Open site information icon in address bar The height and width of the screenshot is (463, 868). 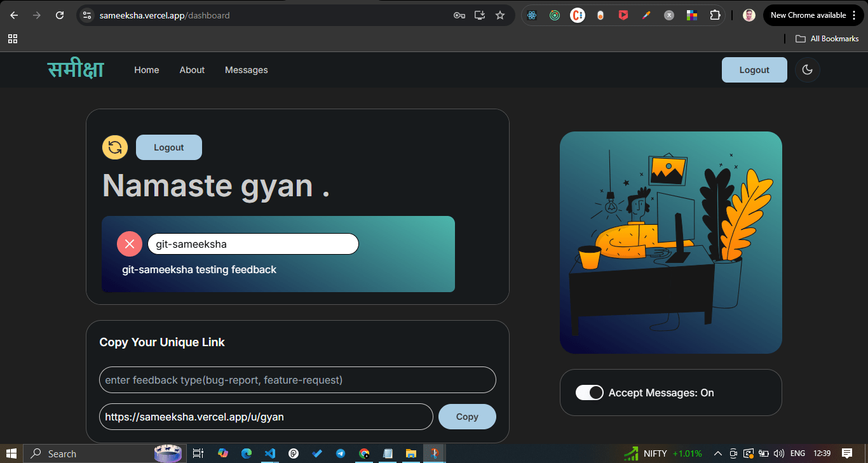coord(87,15)
